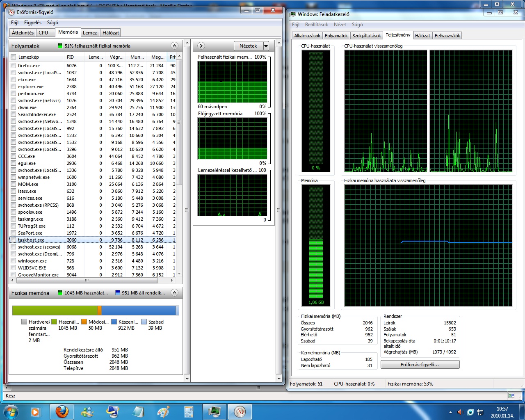Collapse the Fizikai memória section
525x420 pixels.
[x=174, y=292]
